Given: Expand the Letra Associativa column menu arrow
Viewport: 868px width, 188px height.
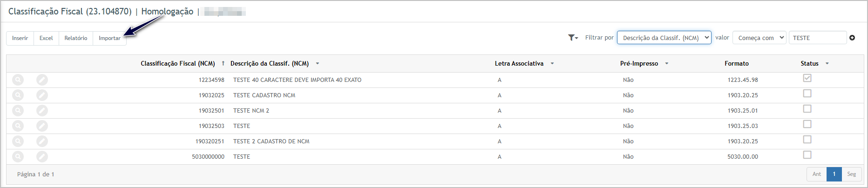Looking at the screenshot, I should [x=552, y=64].
